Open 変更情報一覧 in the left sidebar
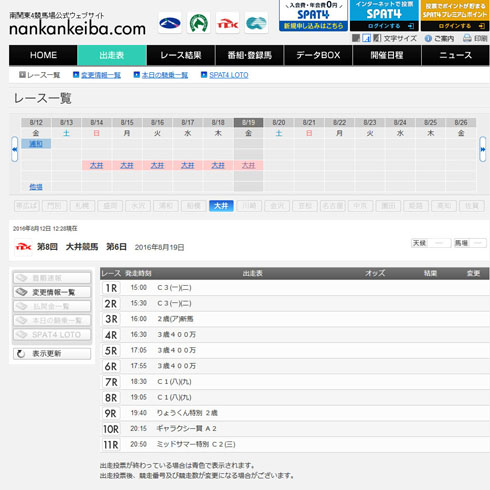This screenshot has height=490, width=490. [52, 292]
